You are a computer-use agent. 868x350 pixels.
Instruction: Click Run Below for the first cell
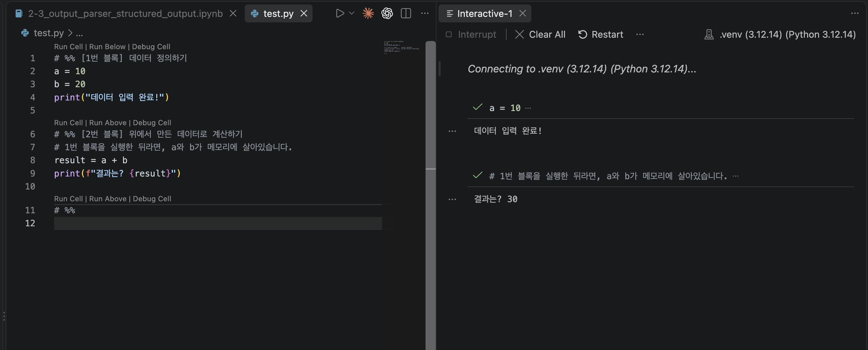[107, 46]
